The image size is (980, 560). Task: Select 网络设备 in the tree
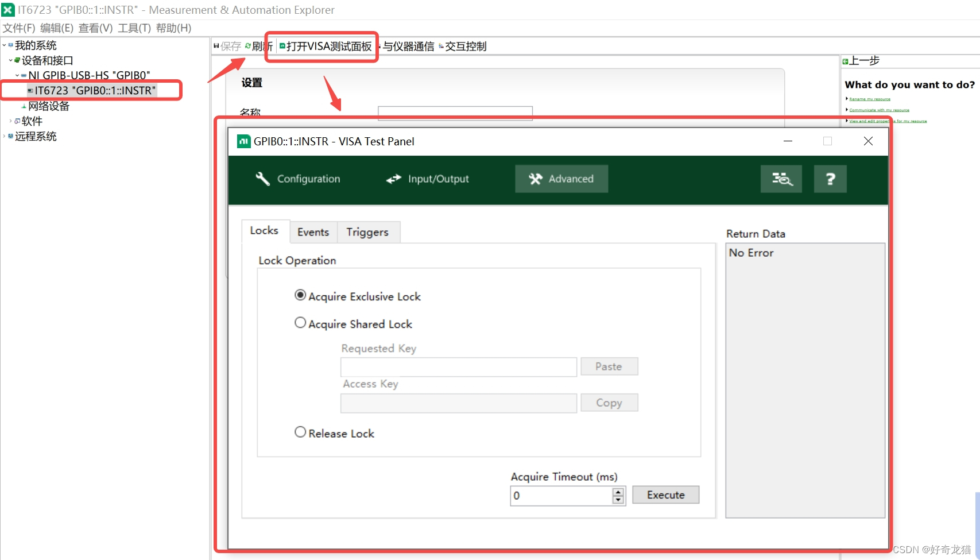[x=49, y=106]
